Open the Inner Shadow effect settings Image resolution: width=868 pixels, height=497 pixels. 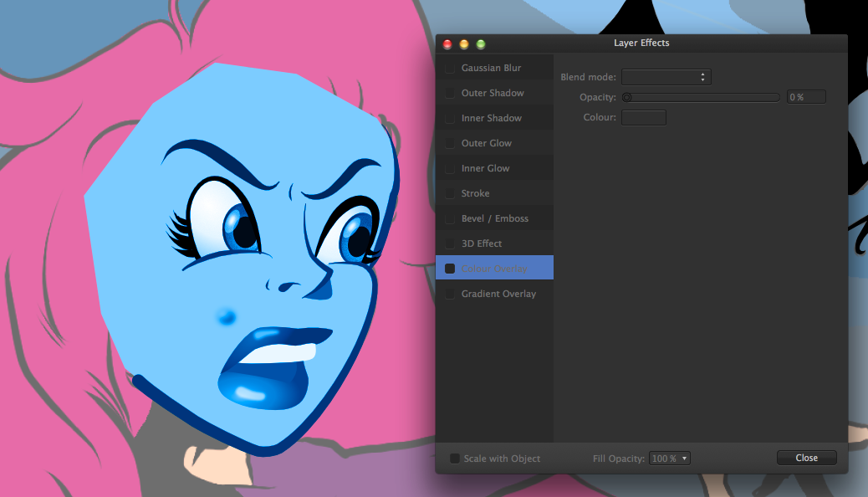494,118
